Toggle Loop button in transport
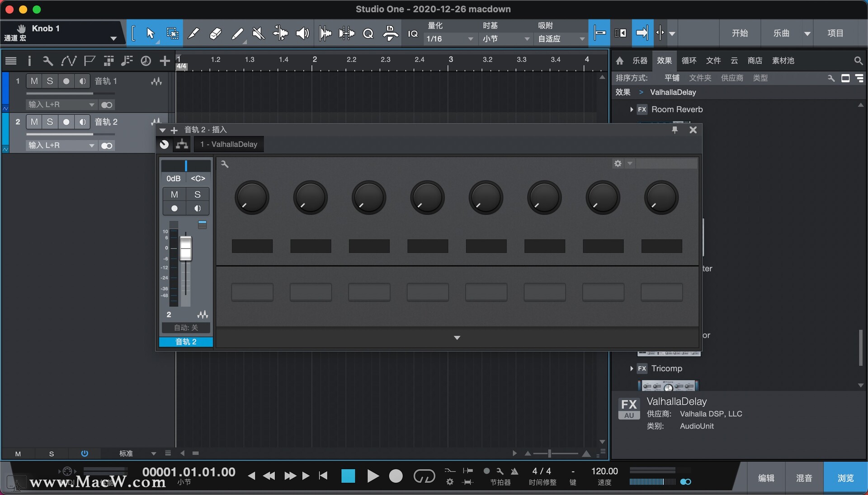The image size is (868, 495). coord(424,476)
